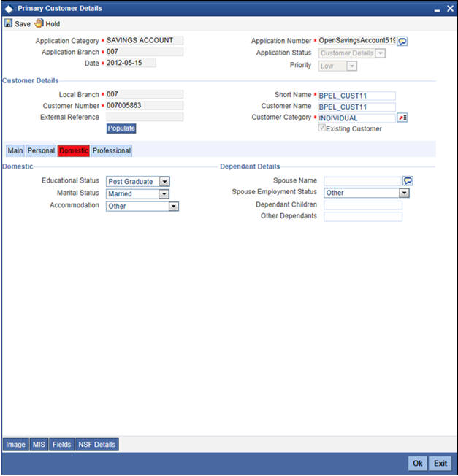Viewport: 458px width, 476px height.
Task: Click the Customer Category field
Action: click(x=357, y=118)
